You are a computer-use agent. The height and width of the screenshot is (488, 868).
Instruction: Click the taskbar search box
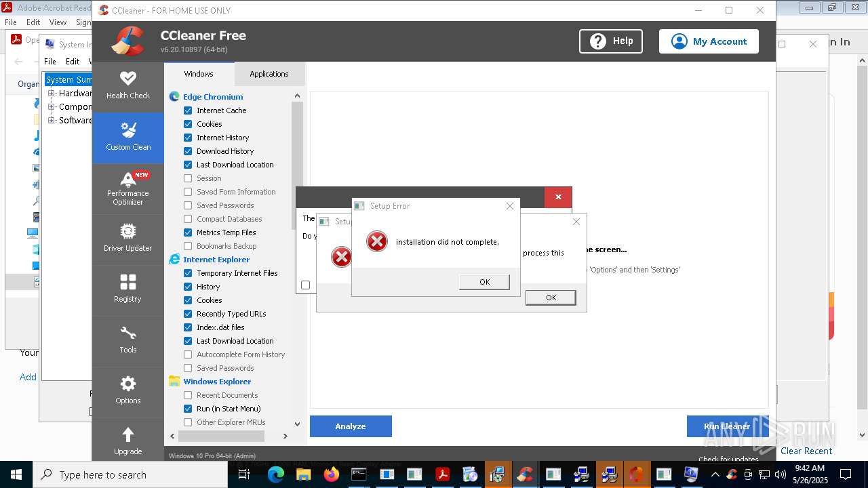pos(130,474)
